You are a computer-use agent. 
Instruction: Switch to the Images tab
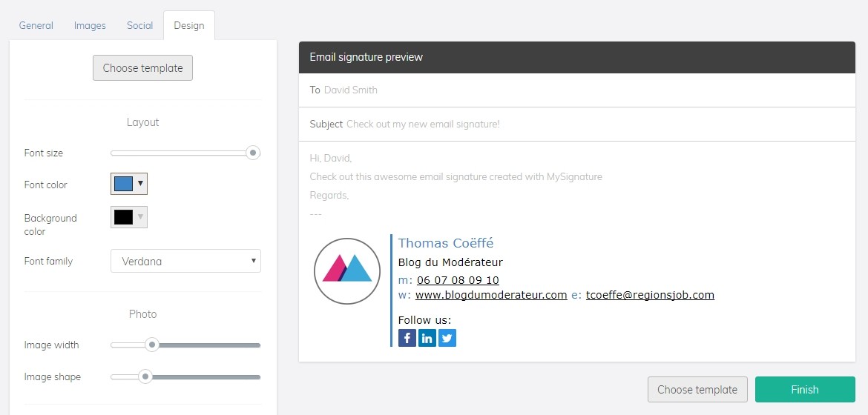[90, 25]
